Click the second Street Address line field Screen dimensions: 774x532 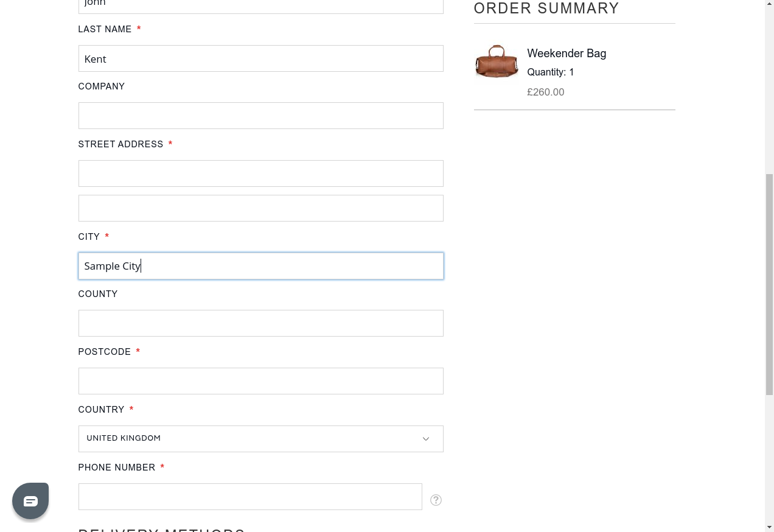tap(260, 208)
